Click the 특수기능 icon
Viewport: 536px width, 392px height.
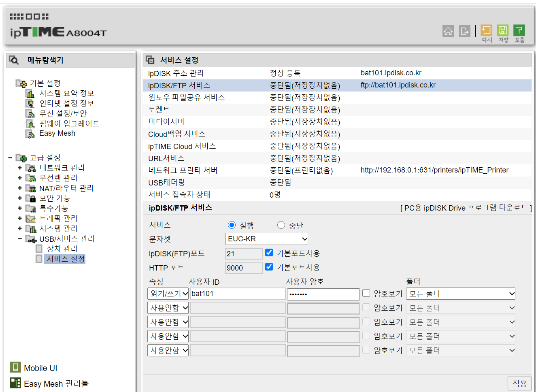(x=31, y=209)
